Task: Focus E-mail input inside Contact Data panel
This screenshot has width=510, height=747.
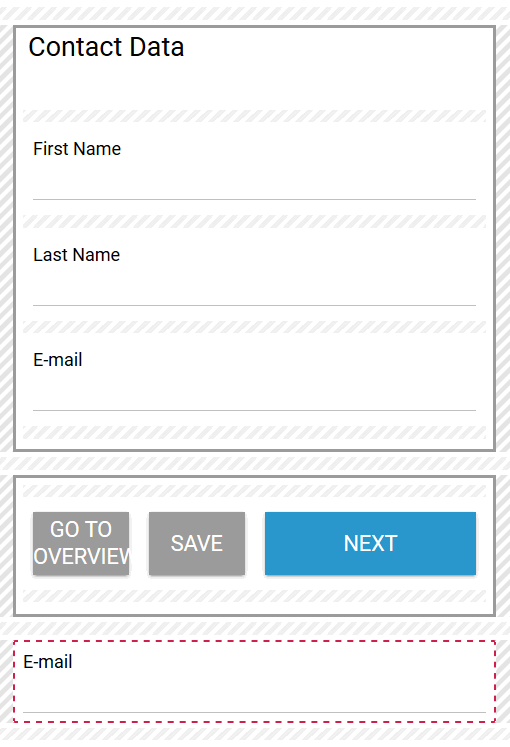Action: (x=254, y=394)
